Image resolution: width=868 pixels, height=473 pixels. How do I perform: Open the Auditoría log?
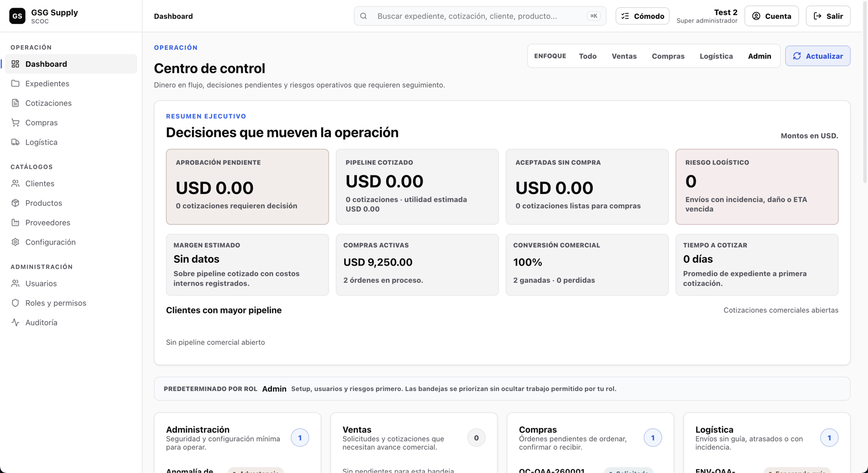pos(71,323)
